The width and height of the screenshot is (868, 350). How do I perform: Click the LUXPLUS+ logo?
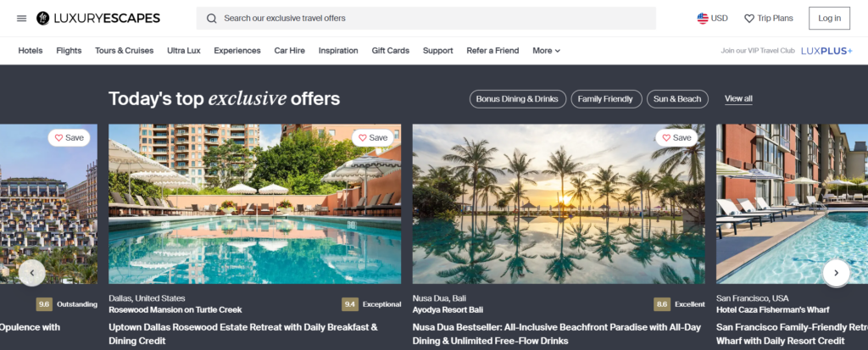click(826, 50)
